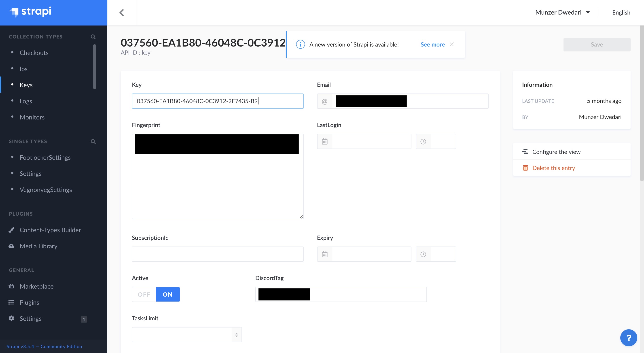Open the blue help question button
This screenshot has width=644, height=353.
click(x=628, y=338)
